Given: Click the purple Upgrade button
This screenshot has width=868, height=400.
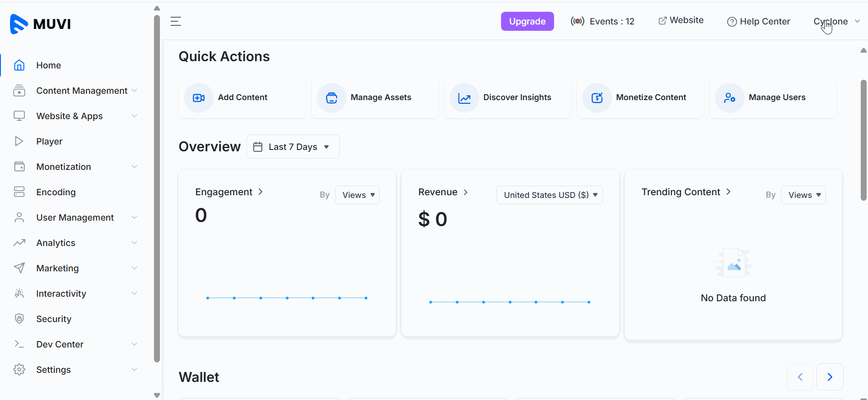Looking at the screenshot, I should click(527, 21).
